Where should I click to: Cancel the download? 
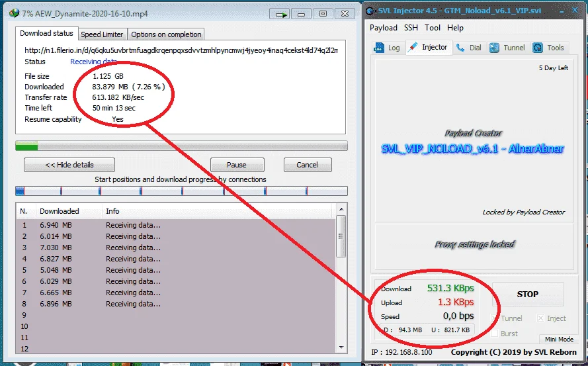(x=308, y=165)
